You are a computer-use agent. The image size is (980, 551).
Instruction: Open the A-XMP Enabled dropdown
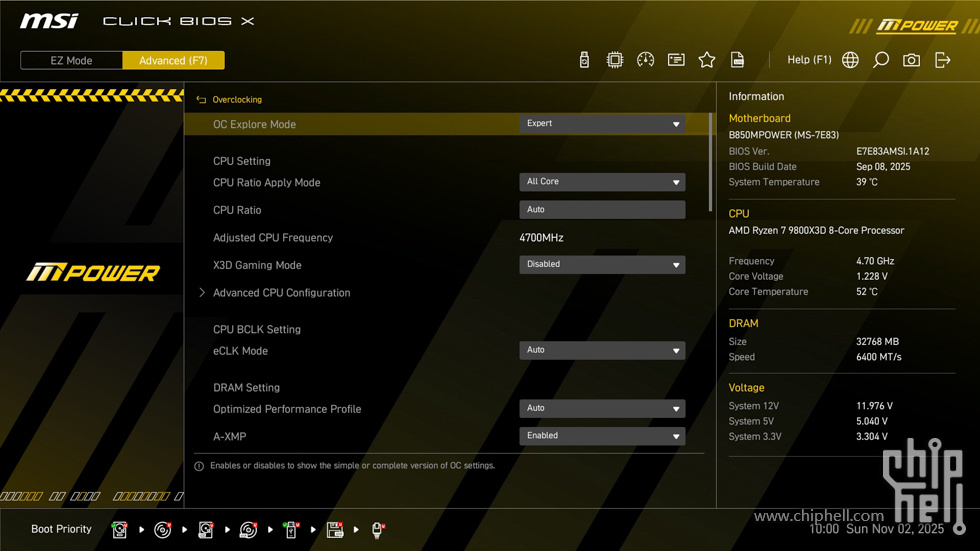602,436
